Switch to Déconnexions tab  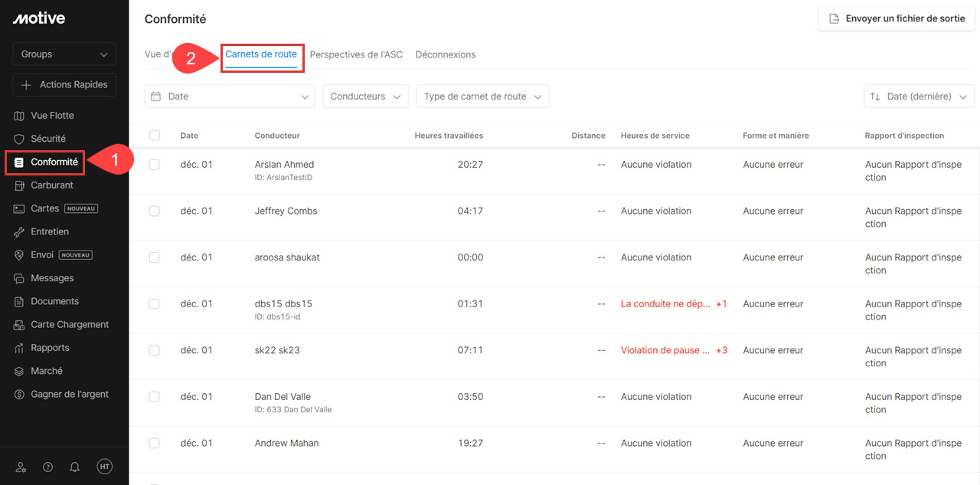446,54
